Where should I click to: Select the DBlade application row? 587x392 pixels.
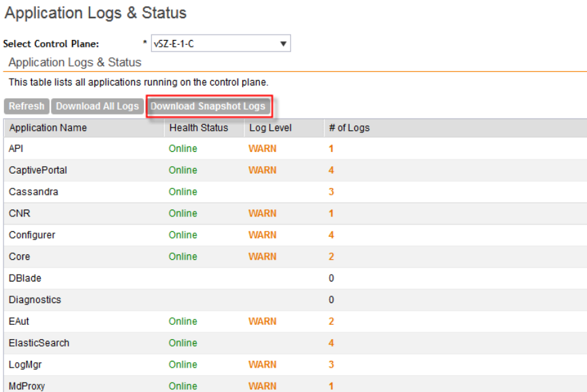[25, 278]
